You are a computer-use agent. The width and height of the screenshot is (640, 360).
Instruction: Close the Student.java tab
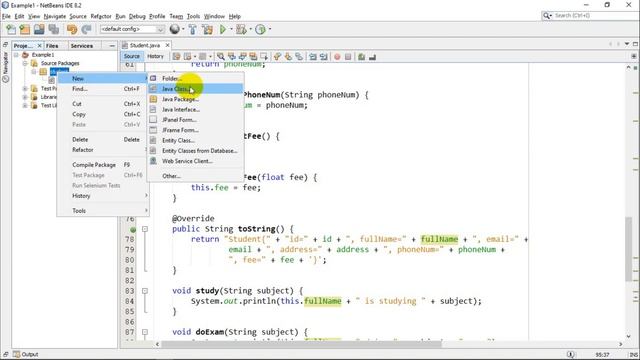tap(167, 45)
